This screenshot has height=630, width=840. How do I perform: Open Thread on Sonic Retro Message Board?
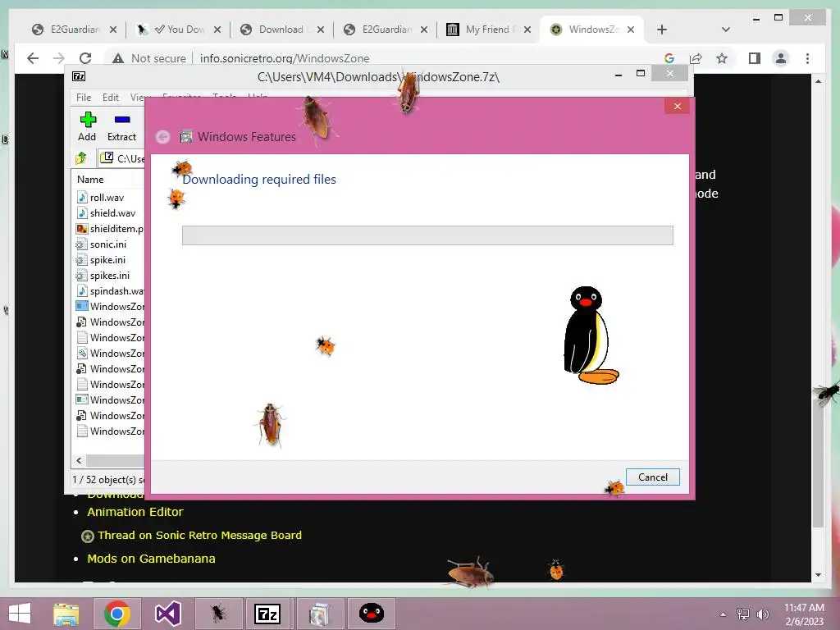199,535
